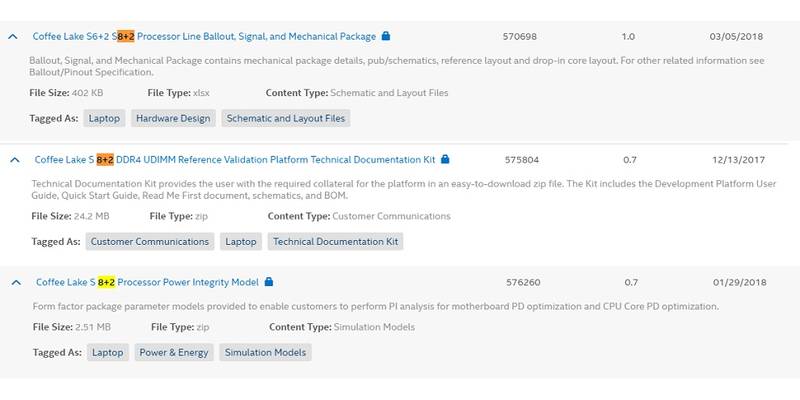
Task: Click version number 1.0
Action: click(x=628, y=37)
